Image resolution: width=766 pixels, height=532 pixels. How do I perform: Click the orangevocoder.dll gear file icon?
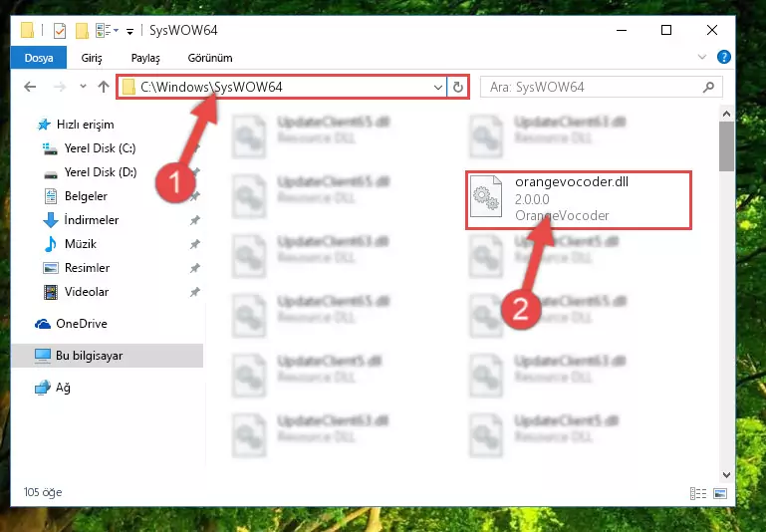(486, 196)
